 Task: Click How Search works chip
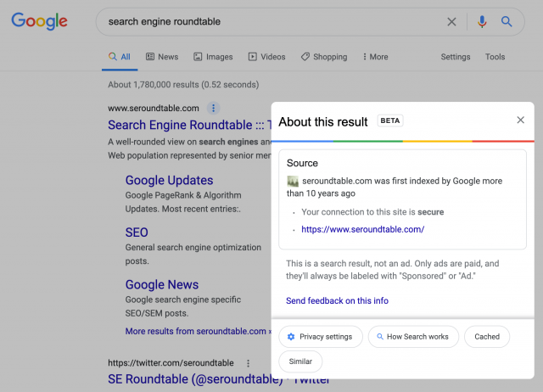point(413,337)
